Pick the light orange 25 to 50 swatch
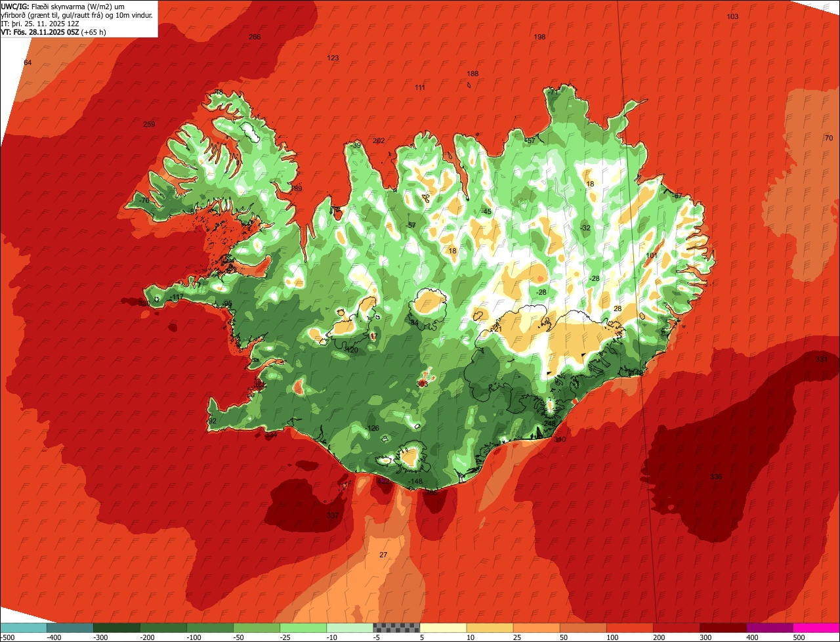The height and width of the screenshot is (642, 840). point(536,627)
